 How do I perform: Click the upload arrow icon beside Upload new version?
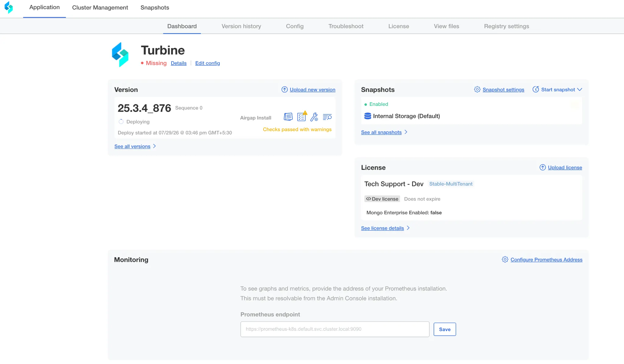click(285, 89)
